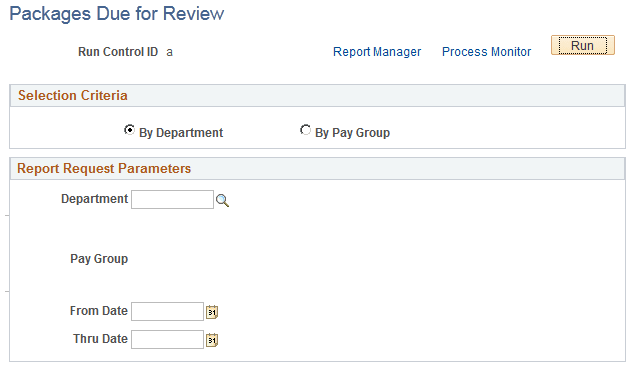Focus the Thru Date input field
The height and width of the screenshot is (367, 633).
[168, 339]
